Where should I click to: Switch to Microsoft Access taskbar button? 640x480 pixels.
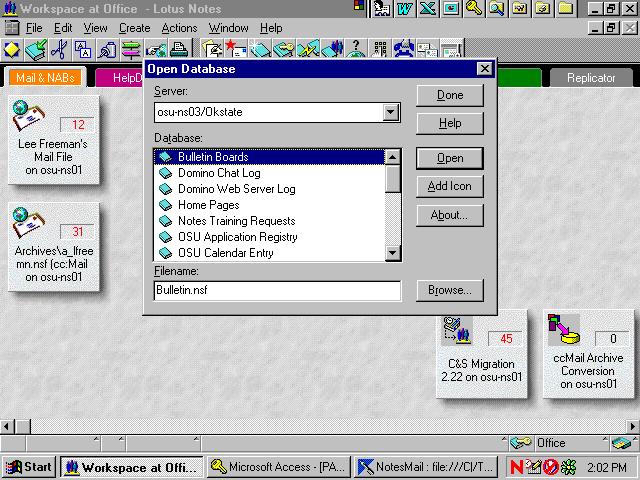tap(279, 467)
